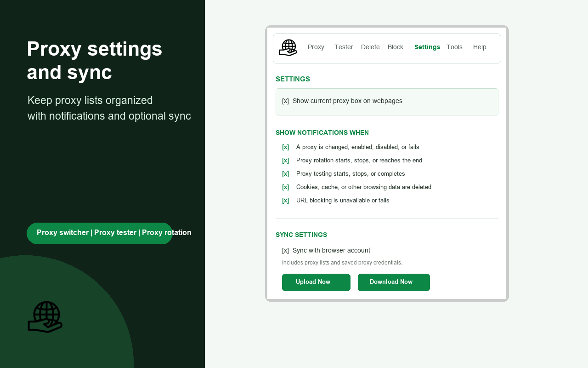The image size is (588, 368).
Task: Click the 'Proxy settings and sync' title
Action: point(95,61)
